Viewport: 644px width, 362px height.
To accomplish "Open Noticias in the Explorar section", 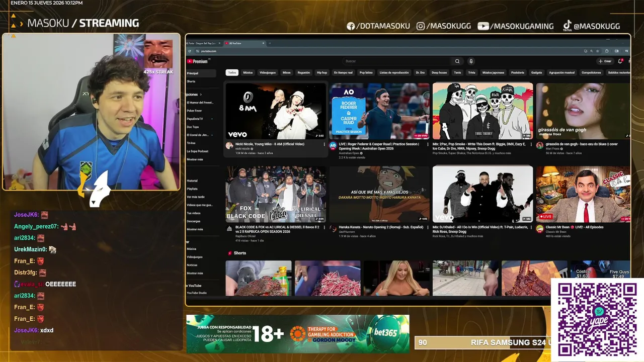I will (x=192, y=265).
